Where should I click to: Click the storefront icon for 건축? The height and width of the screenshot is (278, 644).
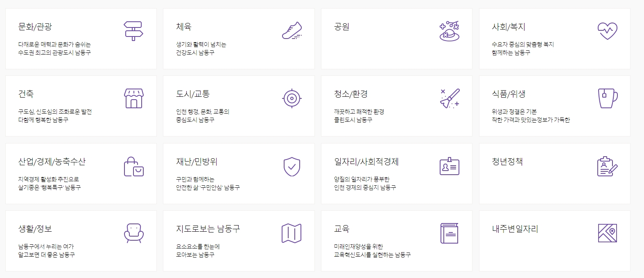[x=134, y=98]
